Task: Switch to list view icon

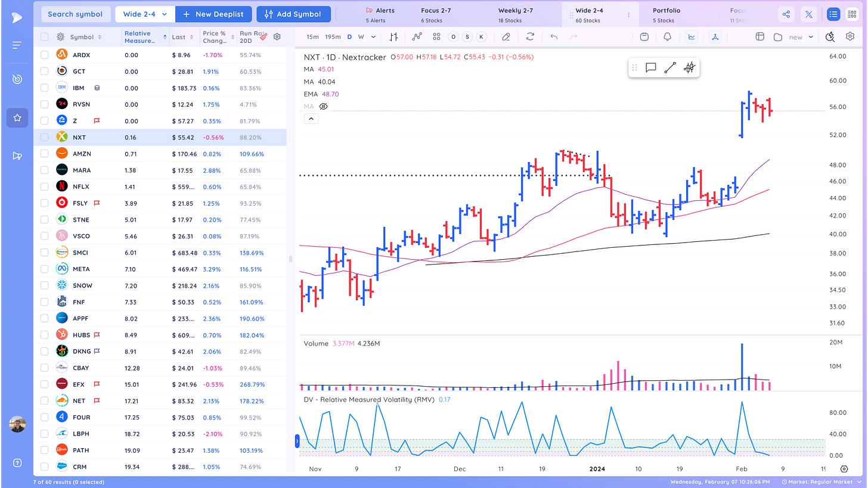Action: tap(833, 14)
